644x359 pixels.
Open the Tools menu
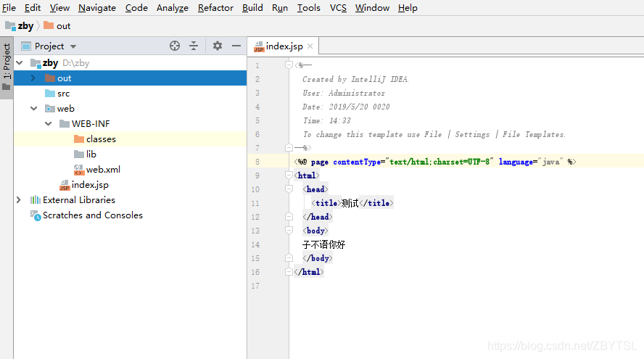(x=309, y=8)
